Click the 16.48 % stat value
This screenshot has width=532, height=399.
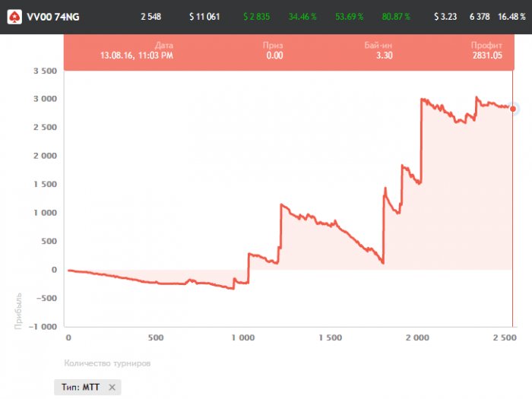click(511, 17)
